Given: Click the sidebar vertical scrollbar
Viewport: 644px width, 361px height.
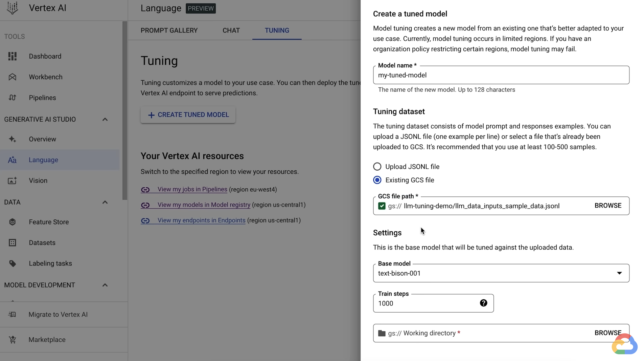Looking at the screenshot, I should tap(125, 110).
